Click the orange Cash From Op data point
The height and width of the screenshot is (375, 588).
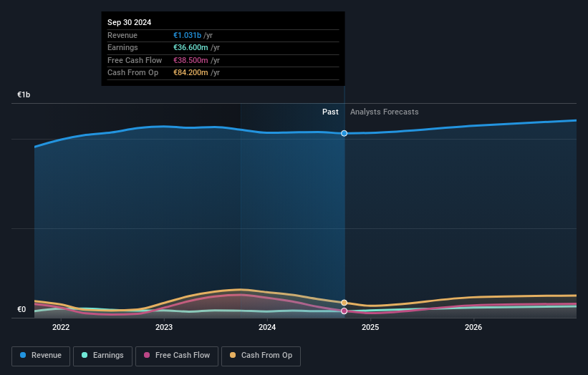point(344,303)
